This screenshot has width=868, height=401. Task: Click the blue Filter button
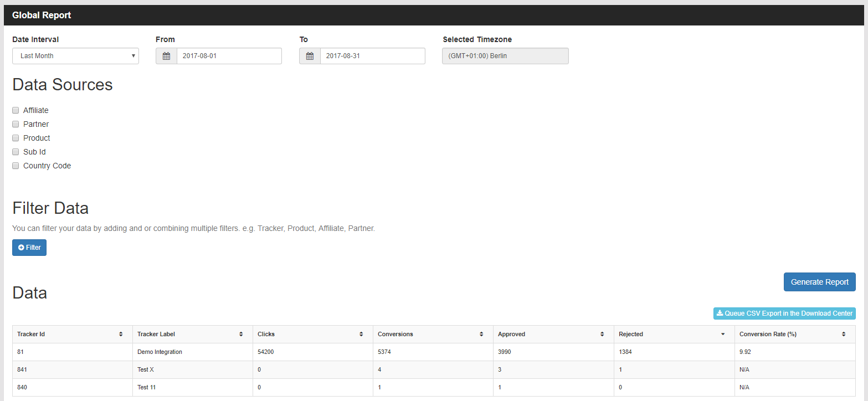click(x=29, y=248)
